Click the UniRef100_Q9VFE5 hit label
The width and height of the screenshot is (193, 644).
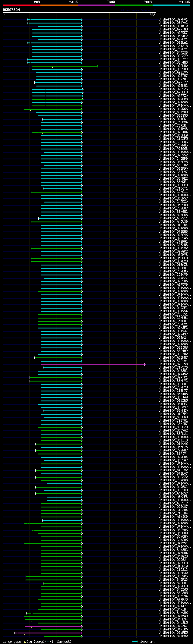point(173,633)
